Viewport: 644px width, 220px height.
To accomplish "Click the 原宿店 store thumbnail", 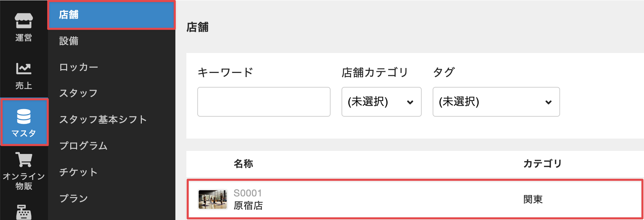I will (x=213, y=199).
